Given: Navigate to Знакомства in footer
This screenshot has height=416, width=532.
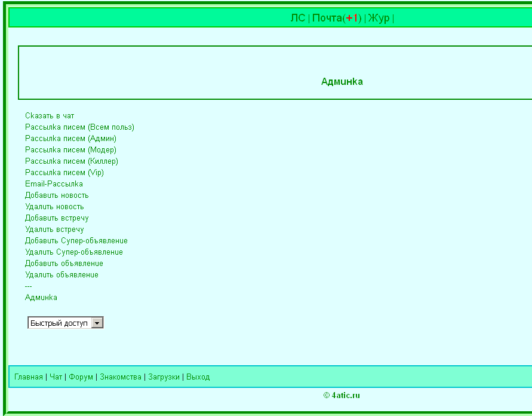Looking at the screenshot, I should coord(121,377).
